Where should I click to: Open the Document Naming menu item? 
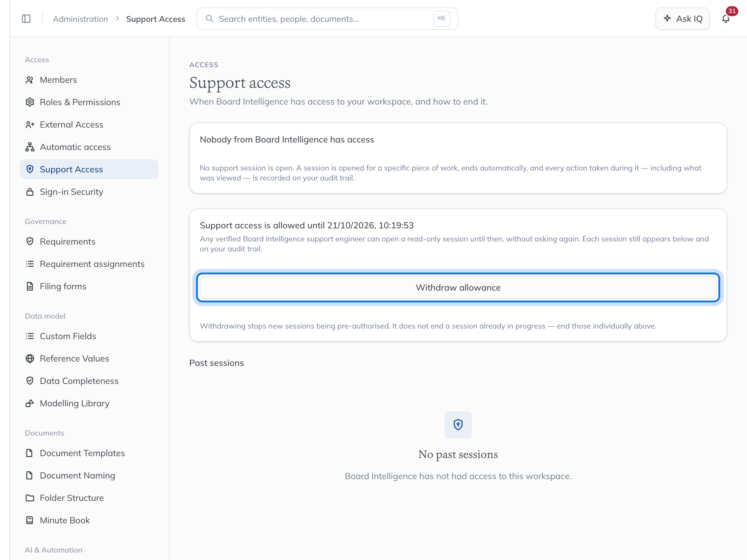(90, 475)
